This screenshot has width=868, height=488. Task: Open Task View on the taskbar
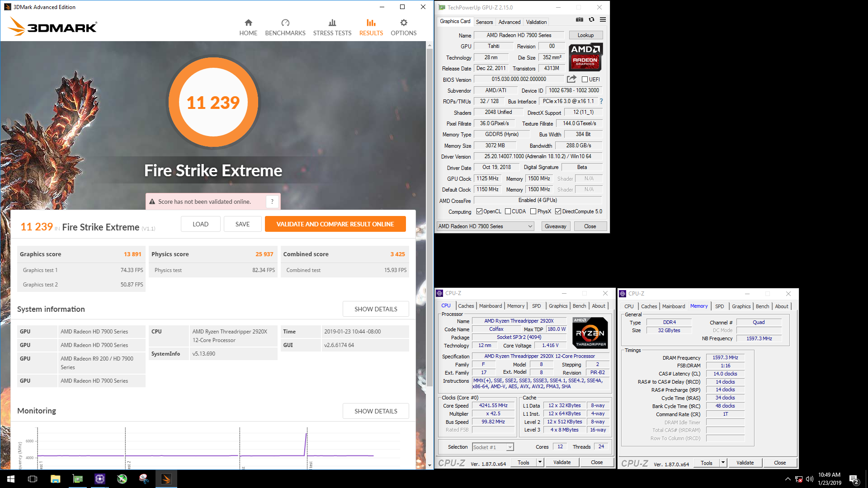coord(33,479)
